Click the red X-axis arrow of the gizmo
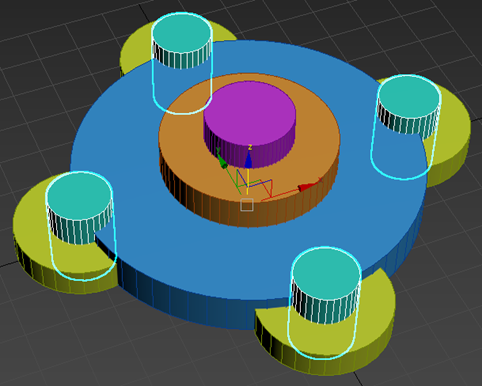The width and height of the screenshot is (482, 386). point(306,187)
